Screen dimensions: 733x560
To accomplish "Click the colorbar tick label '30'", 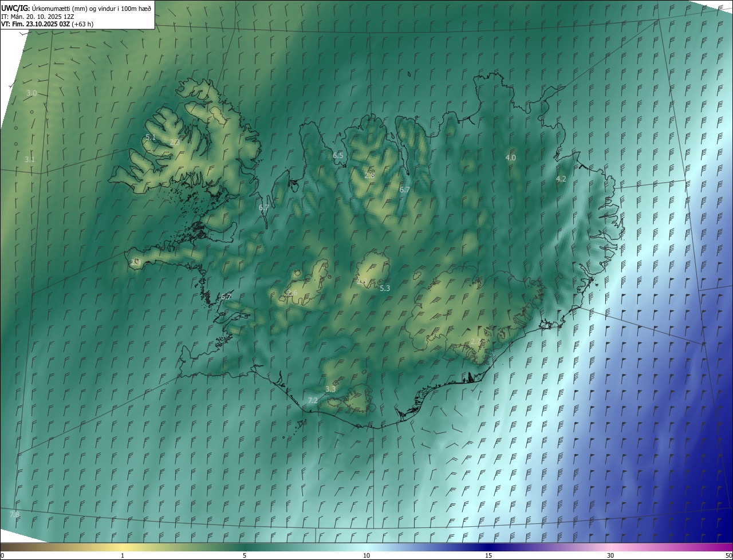I will click(610, 555).
